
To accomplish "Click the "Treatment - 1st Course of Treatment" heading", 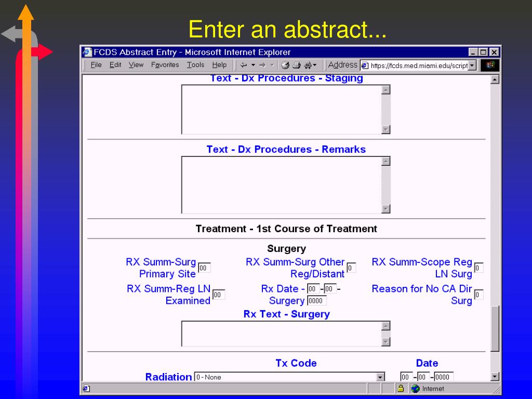I will (x=286, y=229).
